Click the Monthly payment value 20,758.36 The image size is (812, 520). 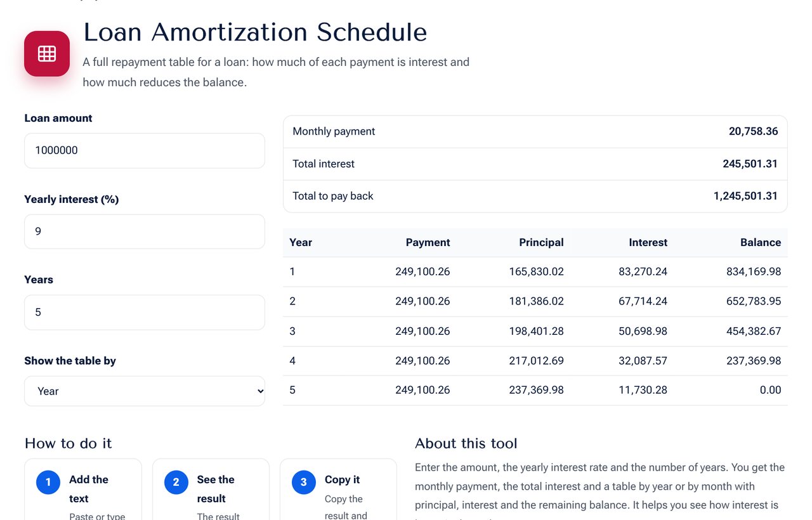753,131
